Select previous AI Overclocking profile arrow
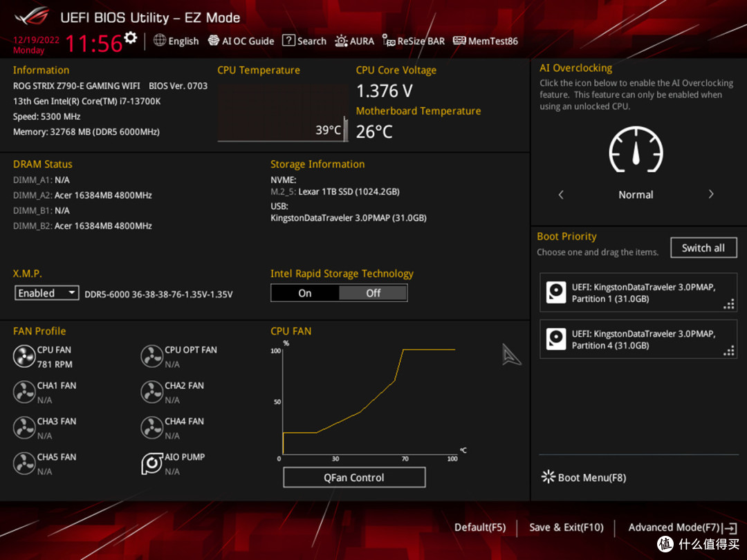The image size is (747, 560). 561,194
